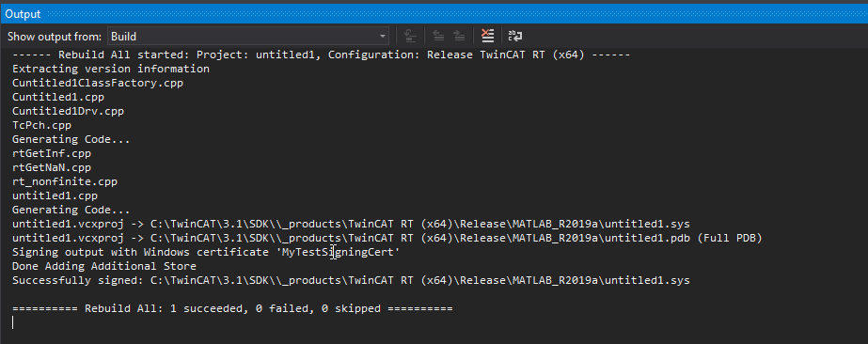868x344 pixels.
Task: Click the Find Message in Code icon
Action: [x=410, y=37]
